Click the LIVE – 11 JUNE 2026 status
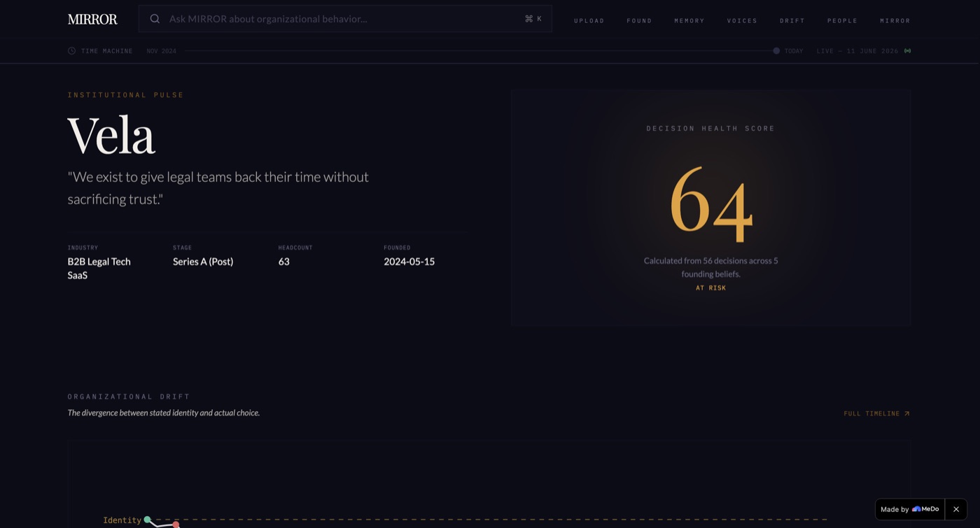Viewport: 980px width, 528px height. coord(857,51)
